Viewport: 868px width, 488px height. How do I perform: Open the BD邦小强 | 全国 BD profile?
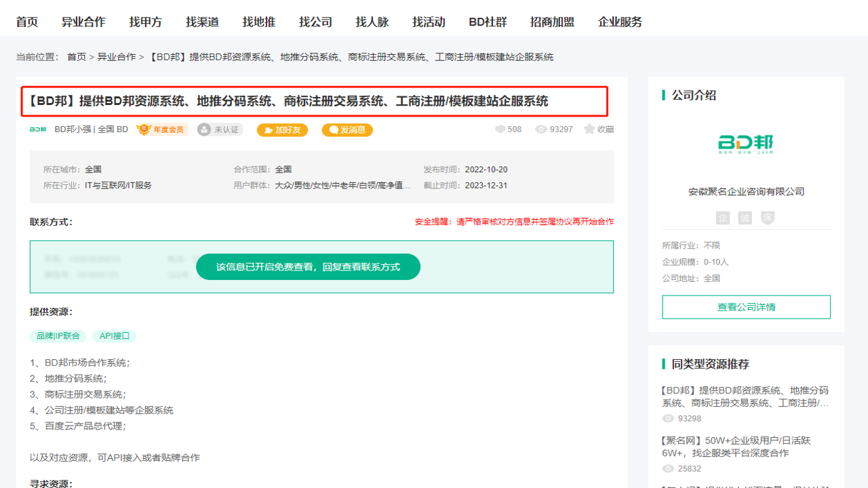click(x=91, y=129)
